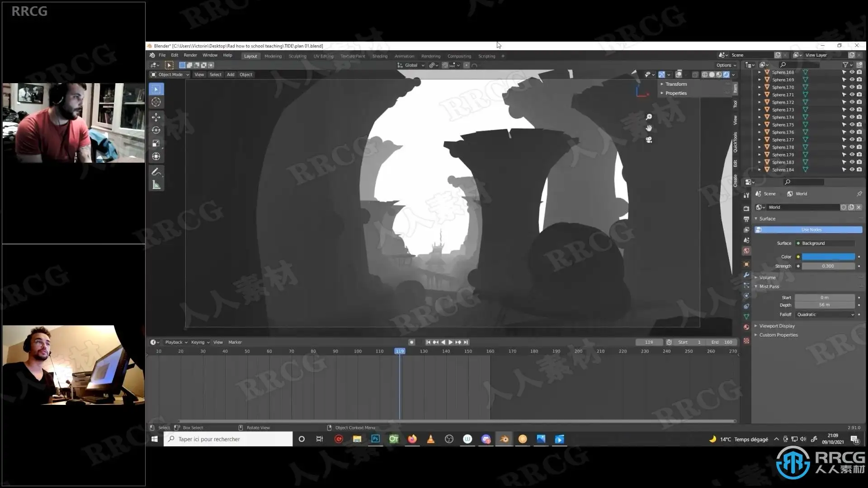Play the timeline animation

pos(450,342)
